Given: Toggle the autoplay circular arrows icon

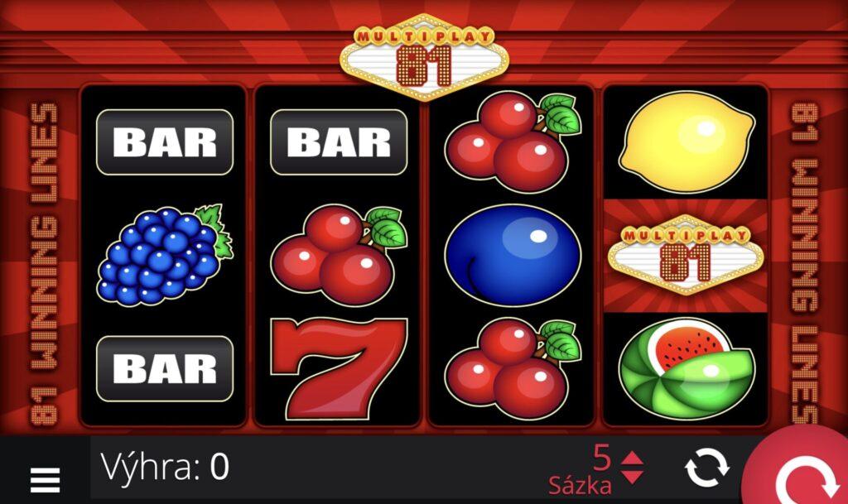Looking at the screenshot, I should [707, 468].
